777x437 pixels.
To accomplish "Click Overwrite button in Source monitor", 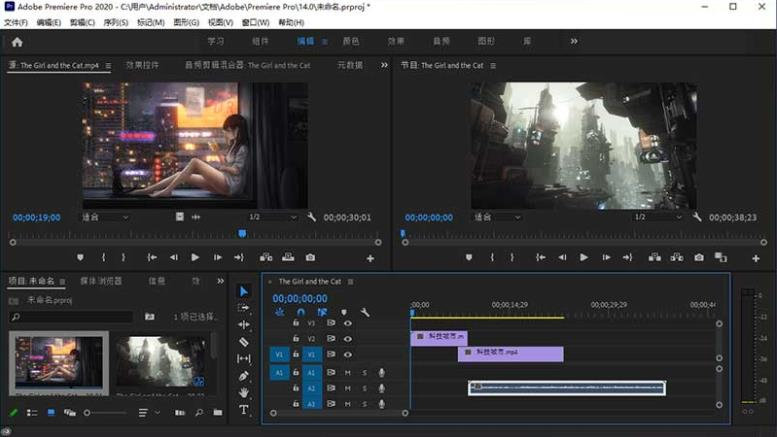I will [288, 257].
